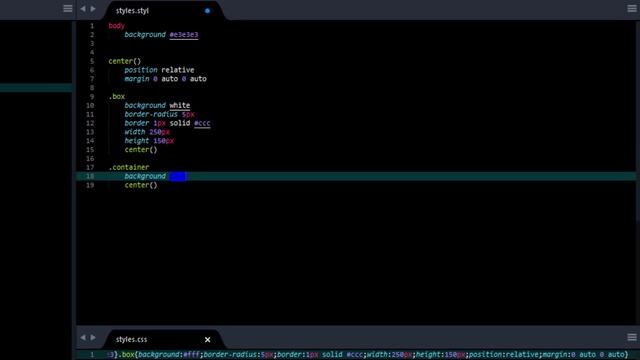Go to previous tab in top pane
The width and height of the screenshot is (640, 360).
pos(83,9)
